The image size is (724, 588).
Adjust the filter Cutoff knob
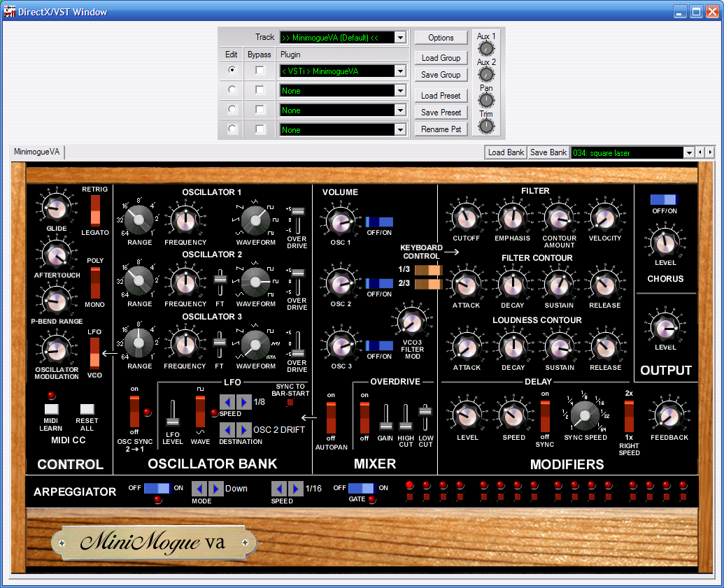(467, 217)
